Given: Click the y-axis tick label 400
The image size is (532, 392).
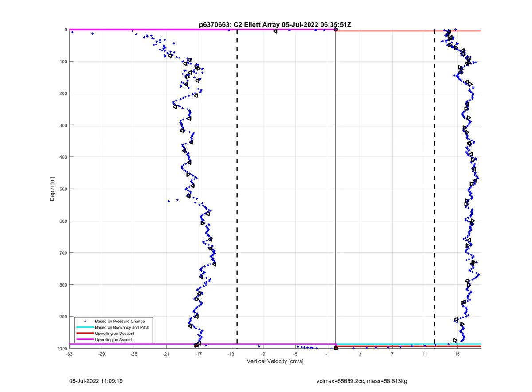Looking at the screenshot, I should 63,157.
